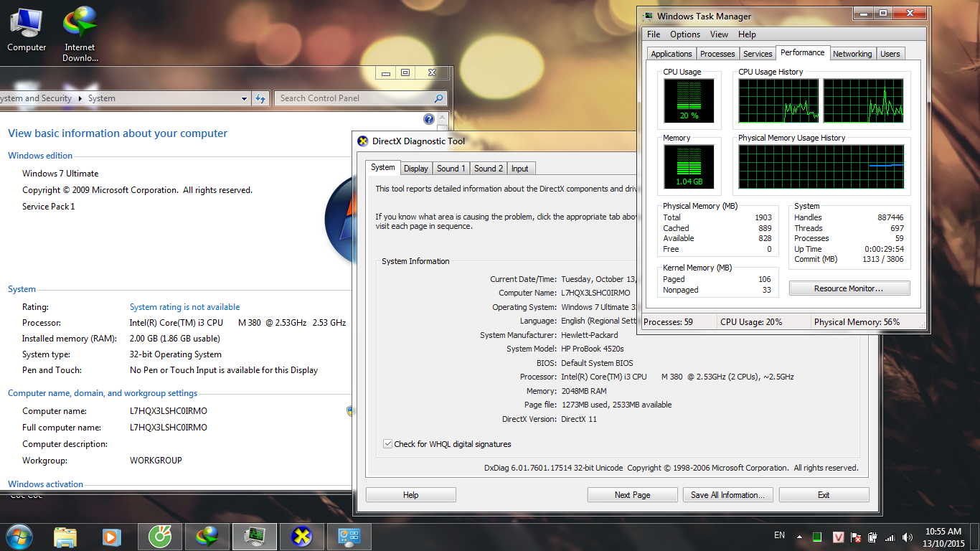980x551 pixels.
Task: Switch to the Users tab
Action: [890, 54]
